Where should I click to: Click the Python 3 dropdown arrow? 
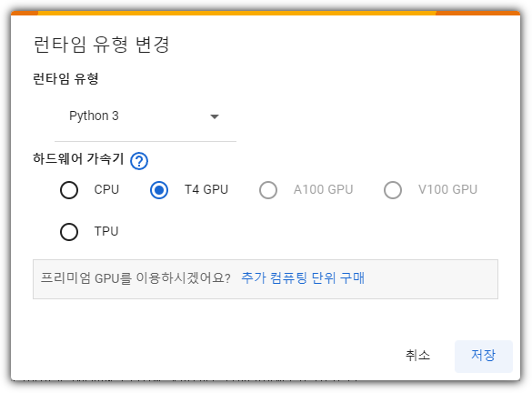(215, 116)
